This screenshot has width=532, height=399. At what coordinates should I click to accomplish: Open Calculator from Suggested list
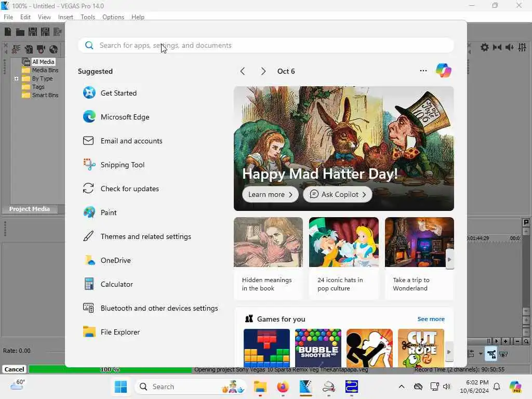[x=108, y=284]
